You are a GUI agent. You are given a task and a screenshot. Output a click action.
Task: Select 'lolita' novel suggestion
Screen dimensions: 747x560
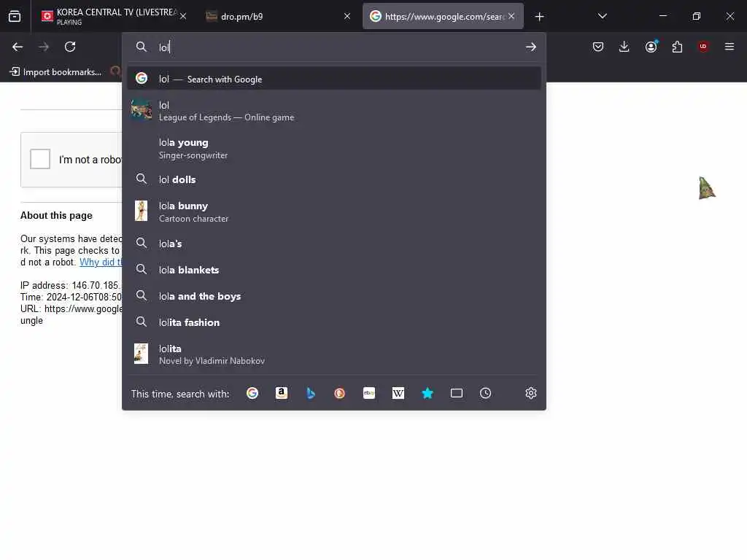[334, 354]
